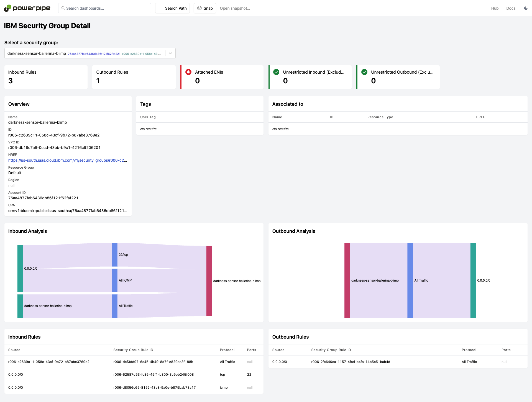532x402 pixels.
Task: Click Unrestricted Outbound green check icon
Action: pyautogui.click(x=364, y=72)
